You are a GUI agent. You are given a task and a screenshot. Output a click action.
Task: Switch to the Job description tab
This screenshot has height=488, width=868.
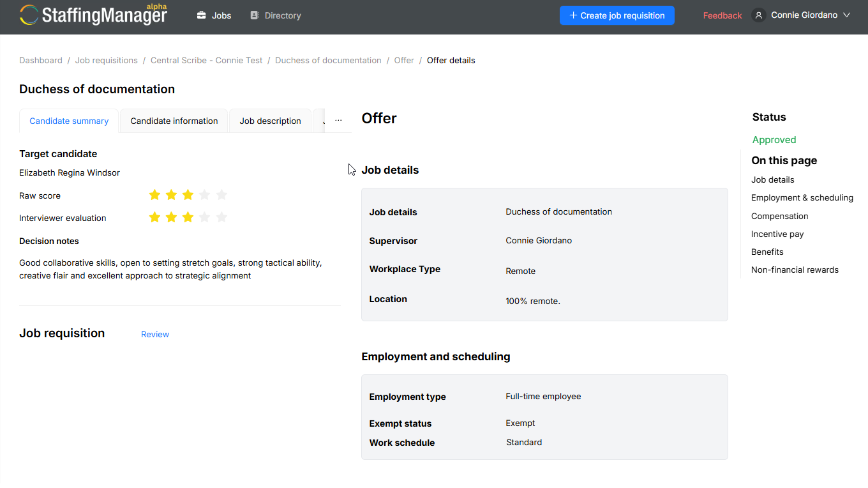click(x=271, y=121)
